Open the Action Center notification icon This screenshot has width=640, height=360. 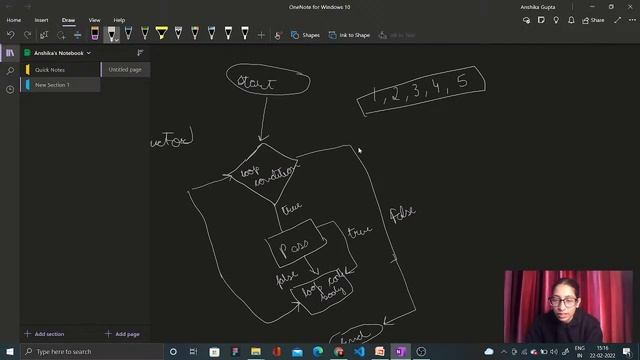tap(627, 352)
